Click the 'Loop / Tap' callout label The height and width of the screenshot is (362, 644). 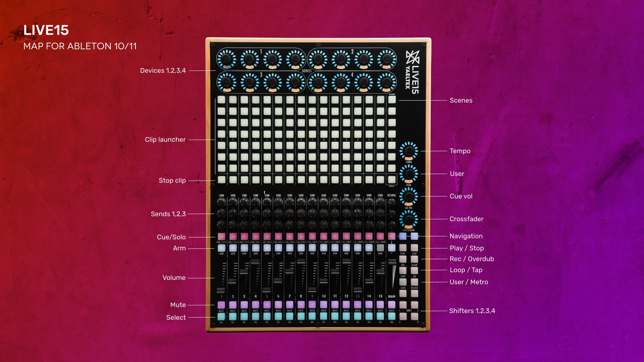click(466, 270)
